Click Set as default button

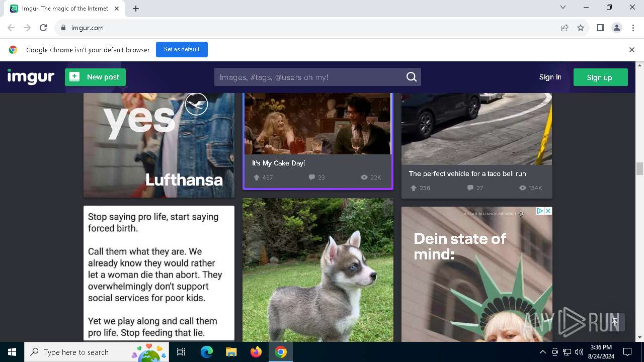pyautogui.click(x=182, y=49)
